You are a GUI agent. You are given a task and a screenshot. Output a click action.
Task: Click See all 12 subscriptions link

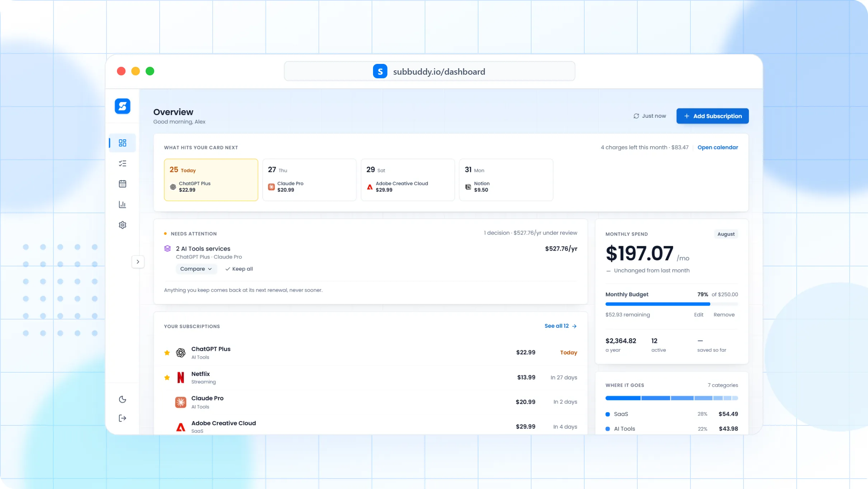coord(561,326)
